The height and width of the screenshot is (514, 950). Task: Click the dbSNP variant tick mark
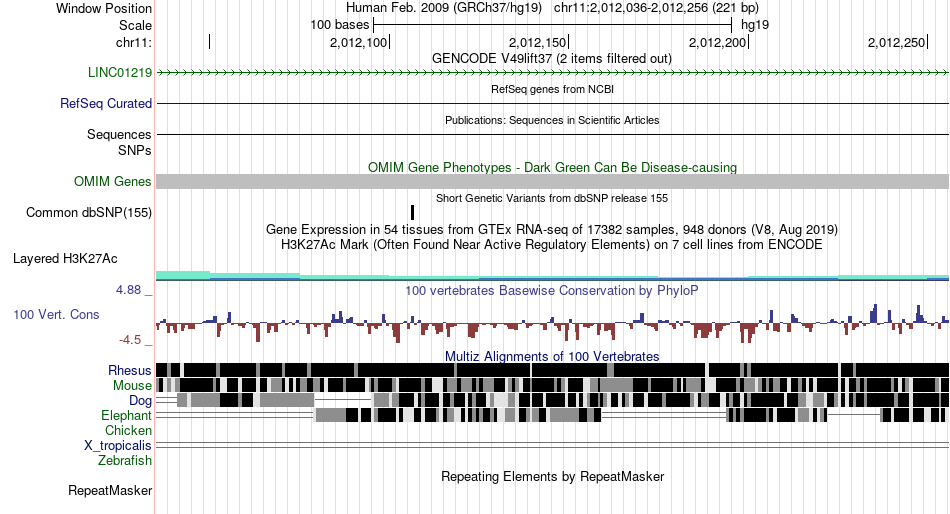[413, 212]
